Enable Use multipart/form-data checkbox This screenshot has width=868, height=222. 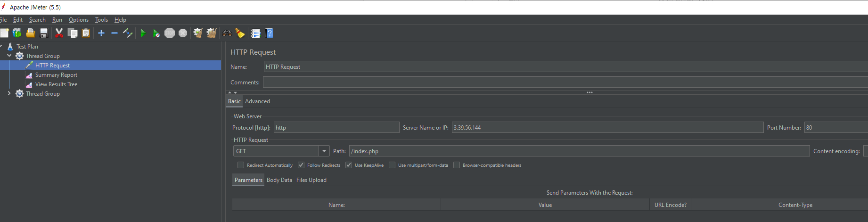click(x=392, y=165)
